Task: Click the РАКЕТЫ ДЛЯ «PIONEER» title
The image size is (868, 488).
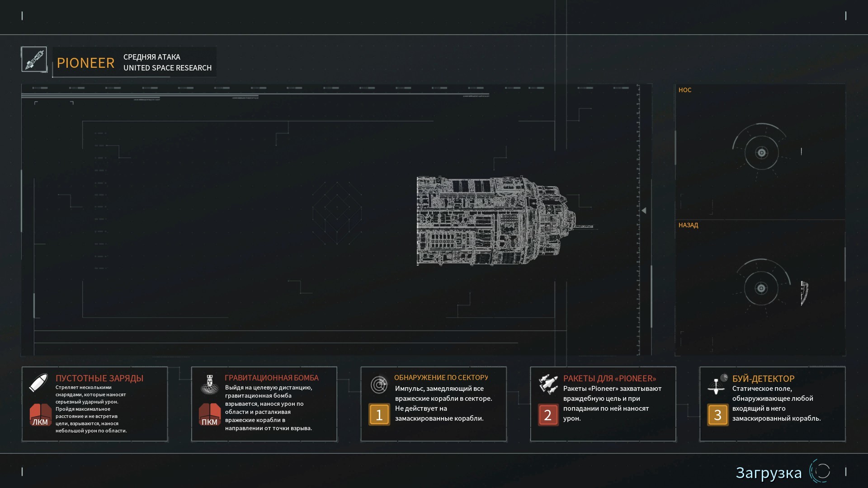Action: [609, 378]
